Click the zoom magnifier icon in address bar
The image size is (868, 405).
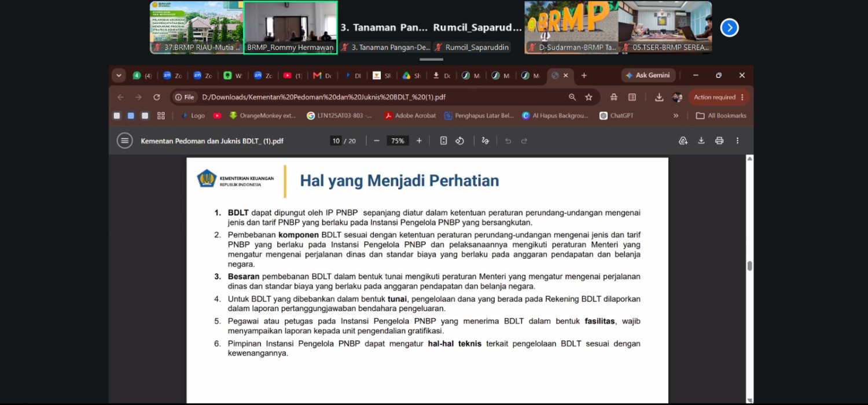coord(572,97)
